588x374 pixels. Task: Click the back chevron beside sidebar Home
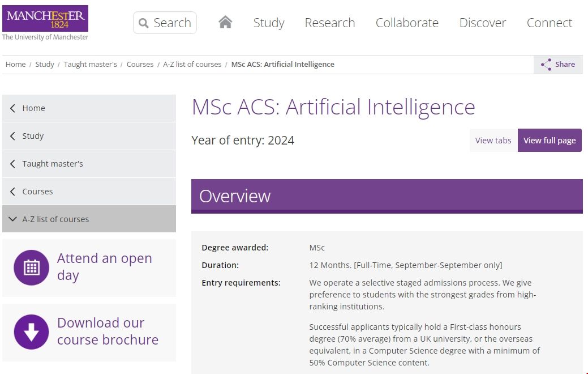[13, 108]
